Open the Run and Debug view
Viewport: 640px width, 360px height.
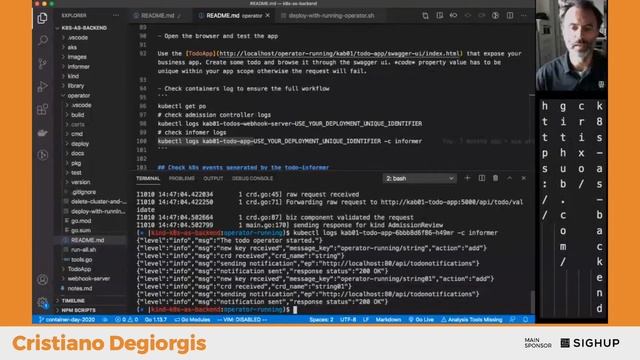point(42,86)
